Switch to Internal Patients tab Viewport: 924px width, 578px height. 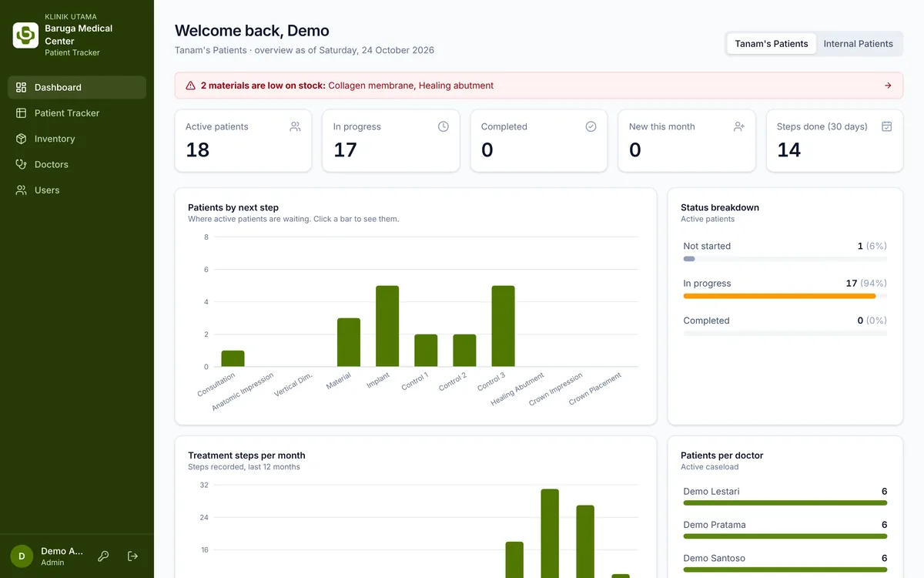point(859,44)
